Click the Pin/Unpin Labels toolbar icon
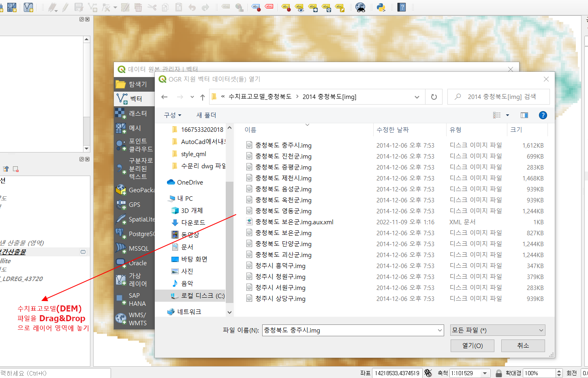Image resolution: width=588 pixels, height=378 pixels. pos(287,7)
